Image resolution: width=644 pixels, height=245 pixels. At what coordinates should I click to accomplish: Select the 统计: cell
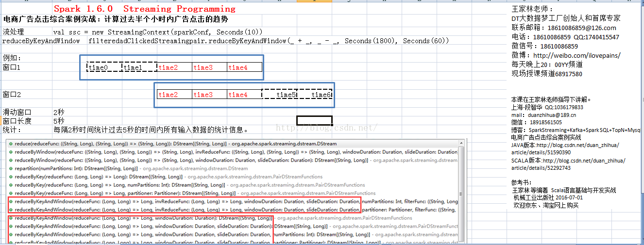click(x=12, y=130)
